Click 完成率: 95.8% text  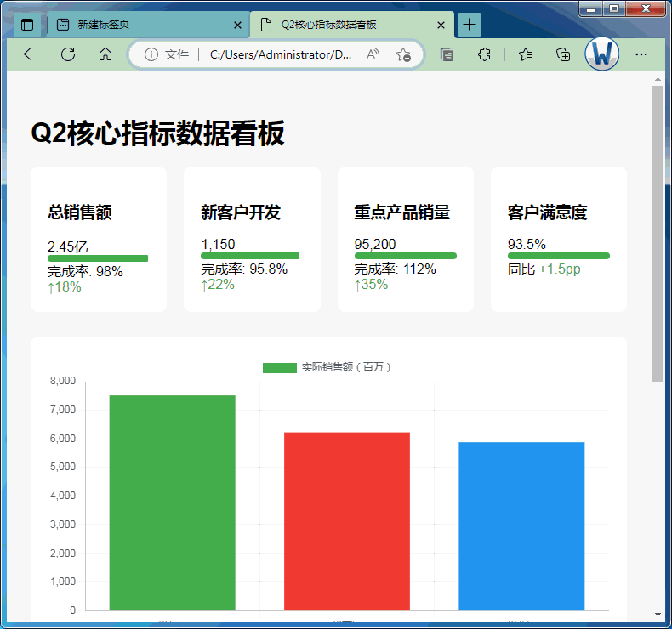click(x=244, y=269)
